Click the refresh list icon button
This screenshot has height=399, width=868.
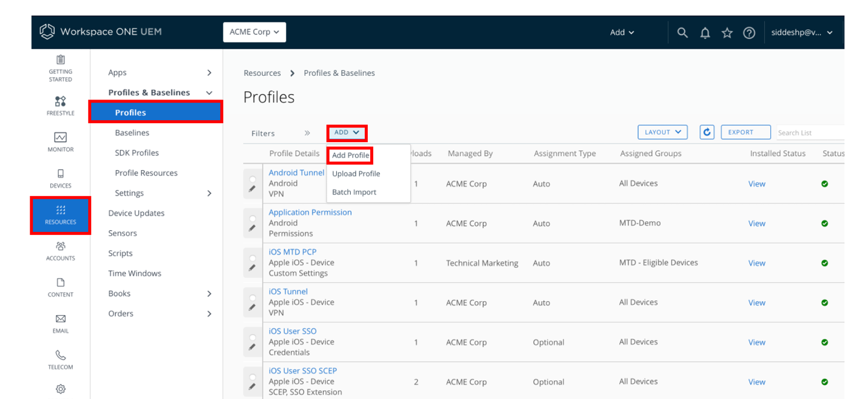point(707,132)
